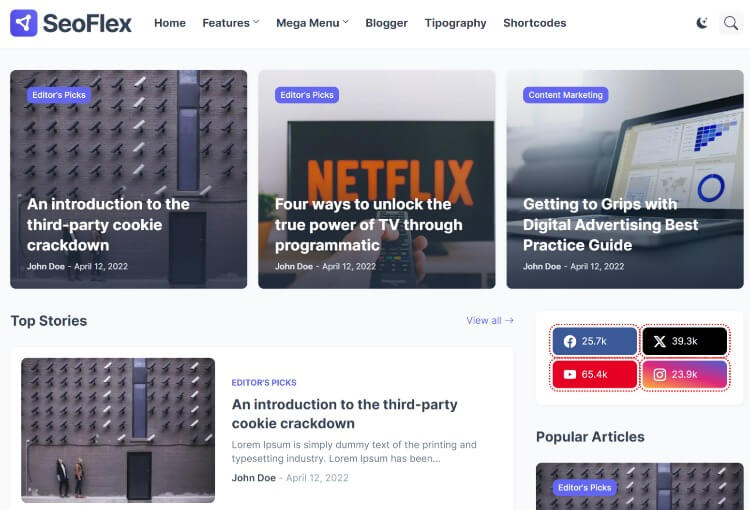Click the Facebook icon in the follower box
The image size is (750, 510).
point(570,342)
